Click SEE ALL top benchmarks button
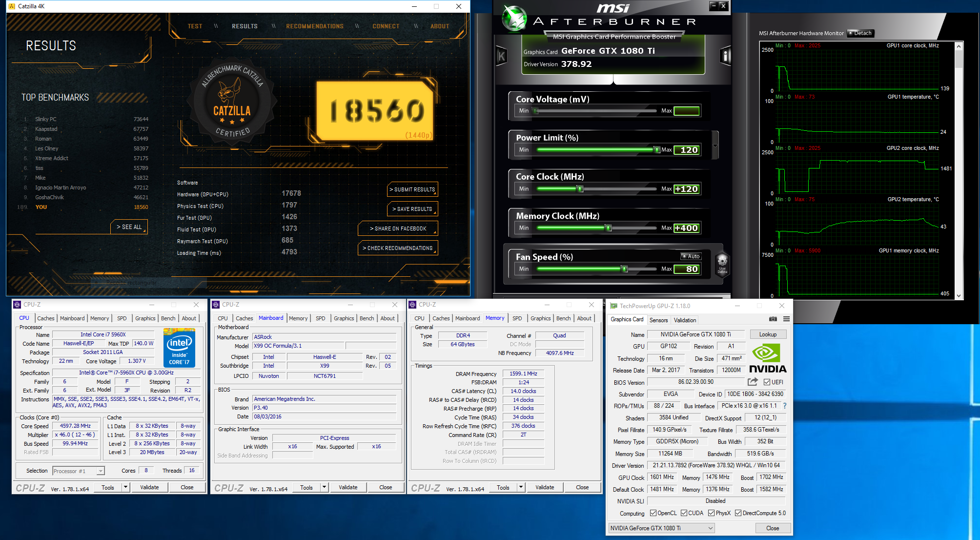 point(129,227)
